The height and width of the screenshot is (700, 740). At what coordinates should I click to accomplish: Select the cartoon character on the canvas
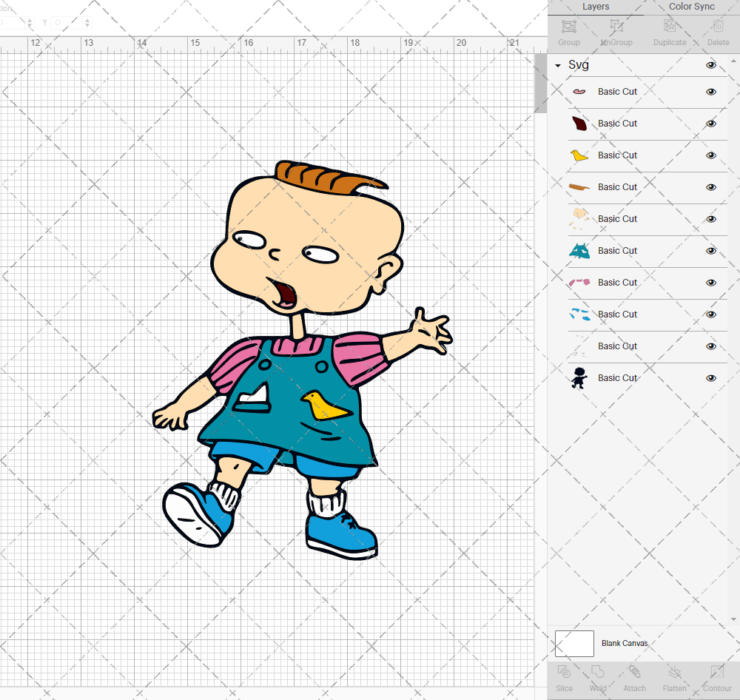pyautogui.click(x=302, y=360)
